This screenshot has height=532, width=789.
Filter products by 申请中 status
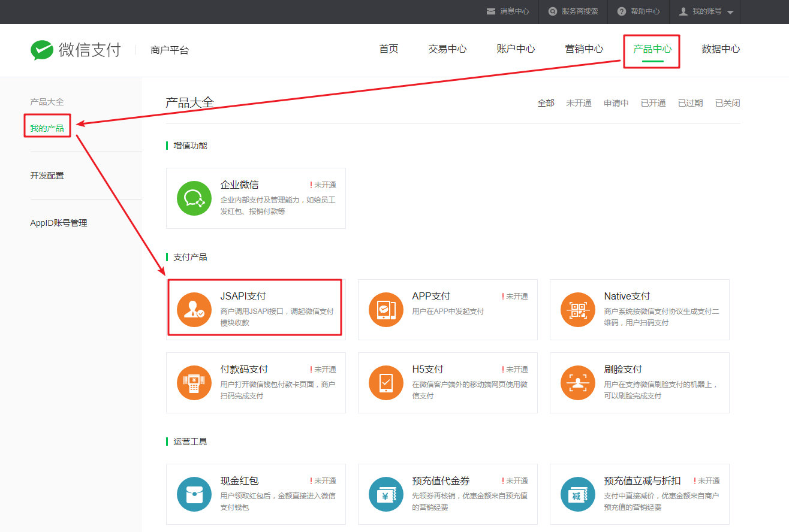[x=616, y=103]
